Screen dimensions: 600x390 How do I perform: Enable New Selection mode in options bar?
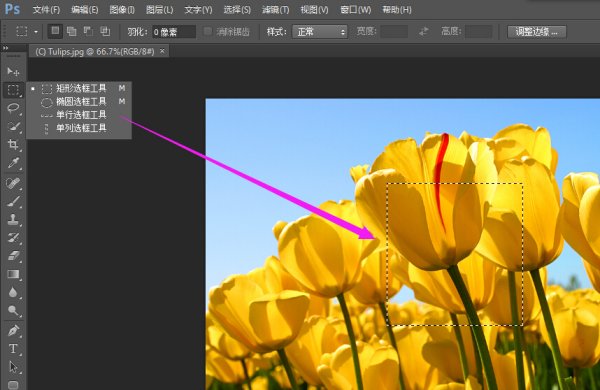tap(55, 31)
